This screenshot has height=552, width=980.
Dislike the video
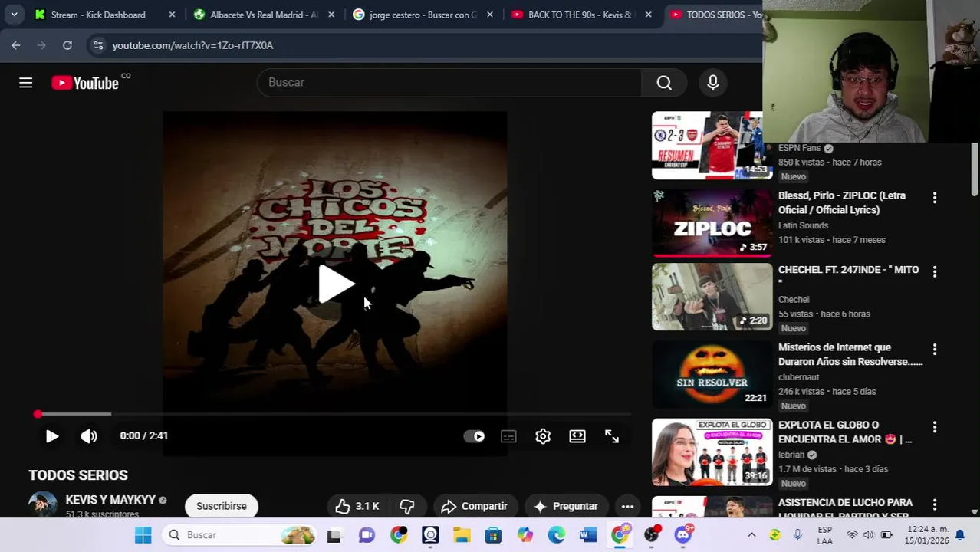click(407, 506)
